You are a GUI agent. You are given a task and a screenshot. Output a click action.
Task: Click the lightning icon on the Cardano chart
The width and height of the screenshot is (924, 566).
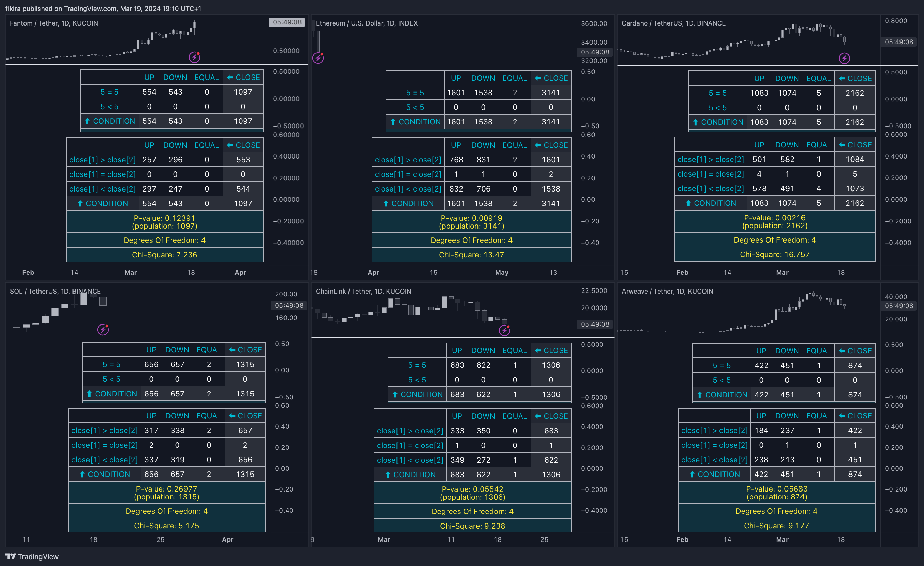click(844, 58)
